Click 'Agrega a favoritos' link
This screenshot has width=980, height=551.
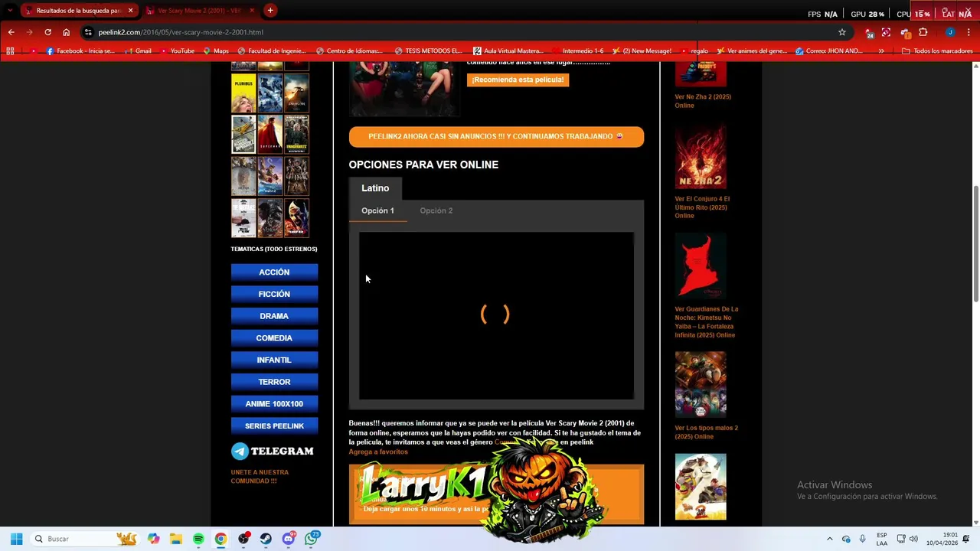[378, 452]
